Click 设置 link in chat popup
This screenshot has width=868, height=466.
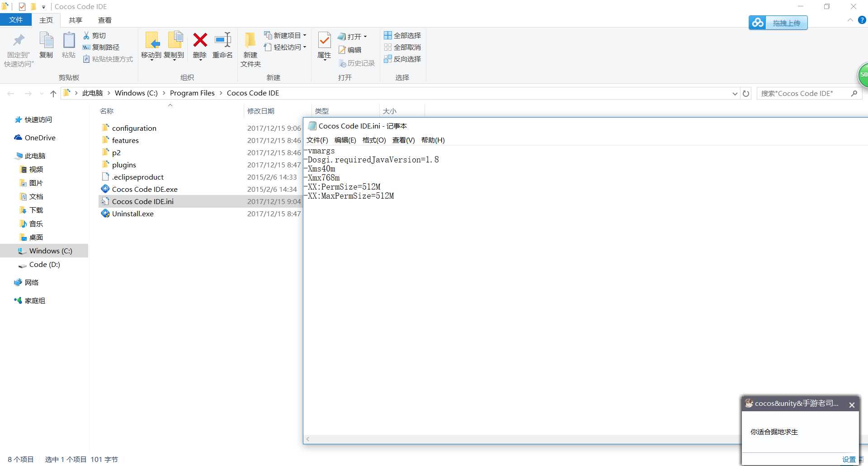tap(849, 459)
